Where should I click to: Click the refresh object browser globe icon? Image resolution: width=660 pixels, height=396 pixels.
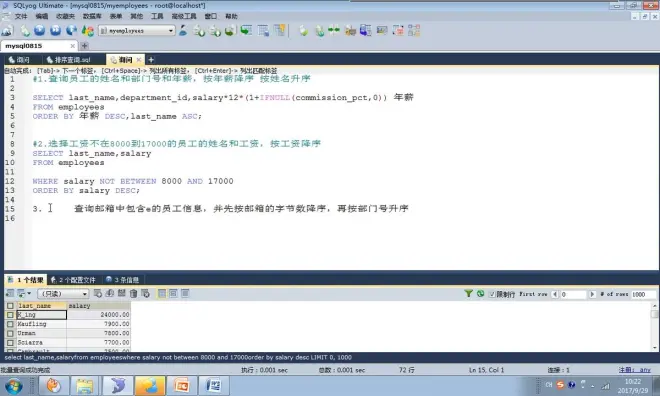[x=71, y=31]
